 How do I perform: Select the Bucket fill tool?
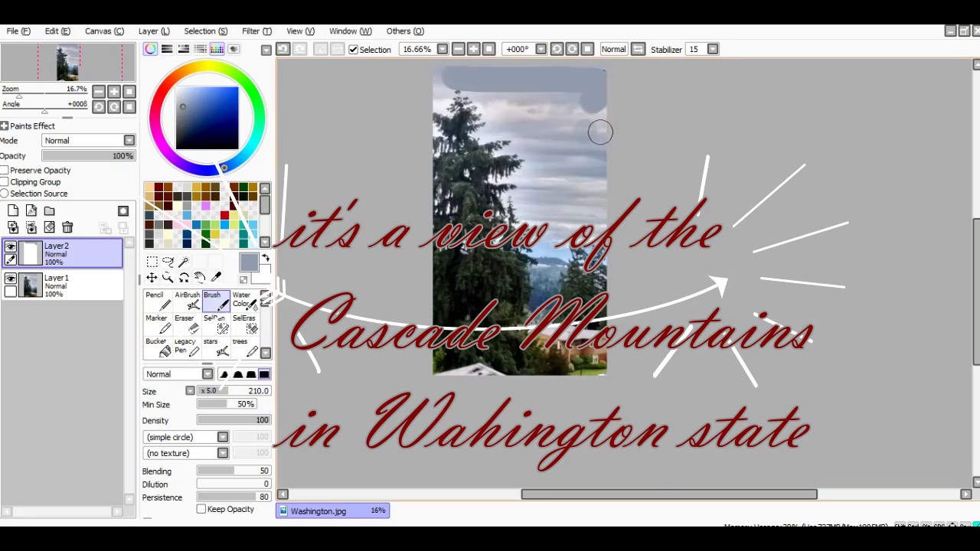(159, 347)
